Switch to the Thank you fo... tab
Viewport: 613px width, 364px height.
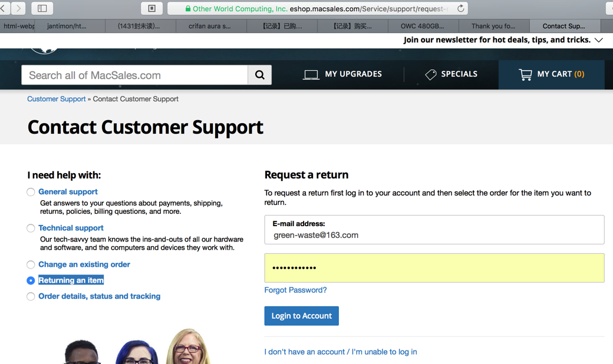(493, 26)
